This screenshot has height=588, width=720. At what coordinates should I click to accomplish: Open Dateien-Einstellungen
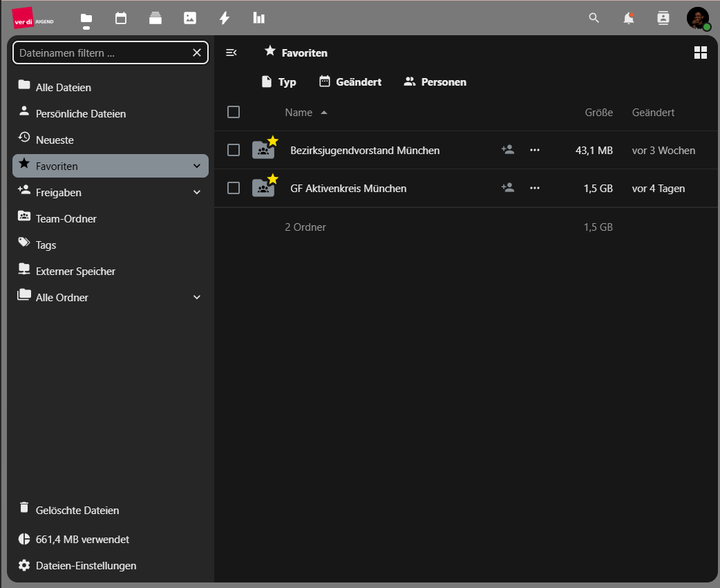110,565
